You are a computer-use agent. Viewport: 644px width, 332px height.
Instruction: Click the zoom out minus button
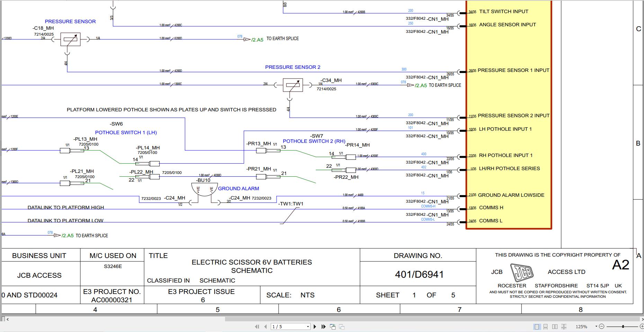click(601, 326)
